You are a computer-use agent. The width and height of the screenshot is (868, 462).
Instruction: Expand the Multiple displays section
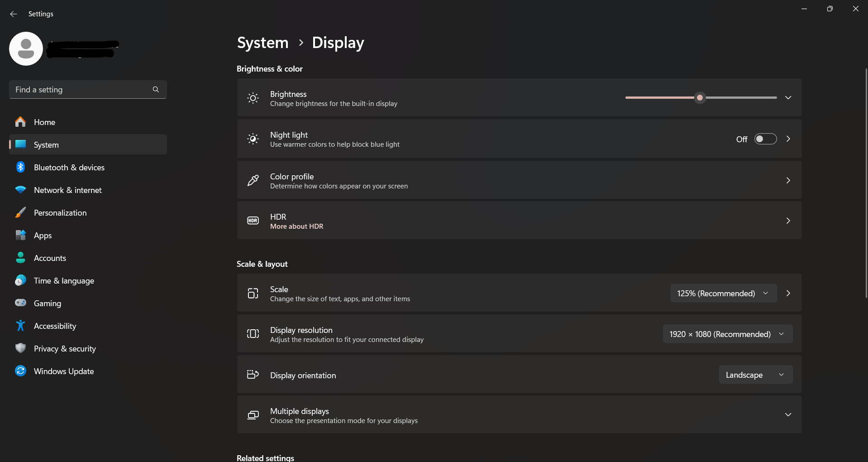(x=788, y=414)
